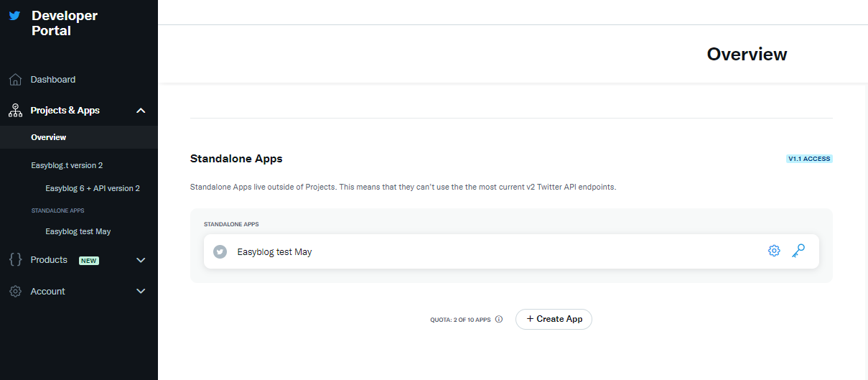The height and width of the screenshot is (380, 868).
Task: Collapse the Projects & Apps section chevron
Action: (x=141, y=111)
